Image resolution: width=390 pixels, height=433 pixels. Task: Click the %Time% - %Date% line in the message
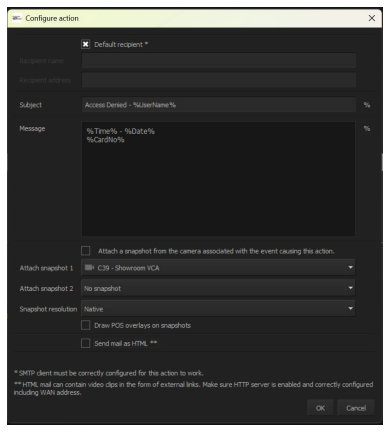(x=121, y=131)
